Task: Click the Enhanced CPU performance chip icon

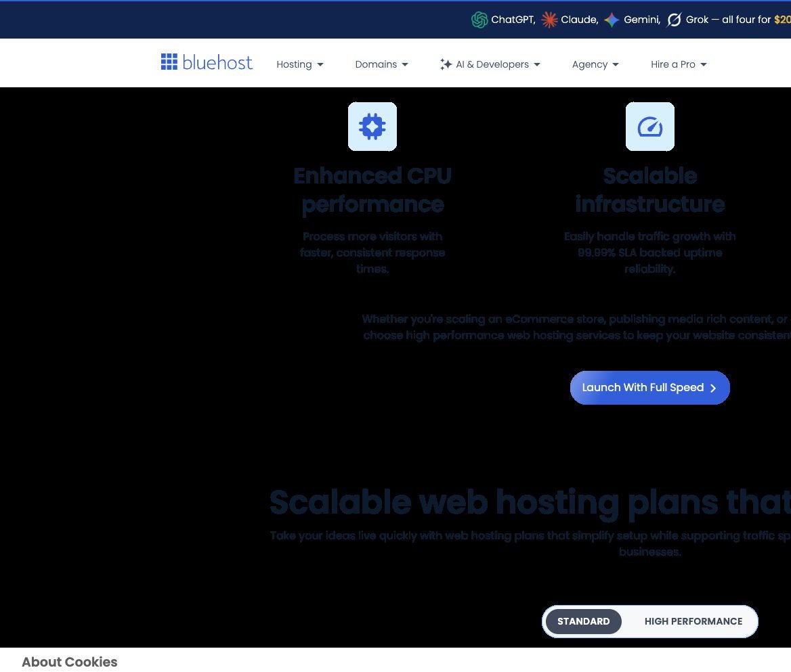Action: (x=372, y=127)
